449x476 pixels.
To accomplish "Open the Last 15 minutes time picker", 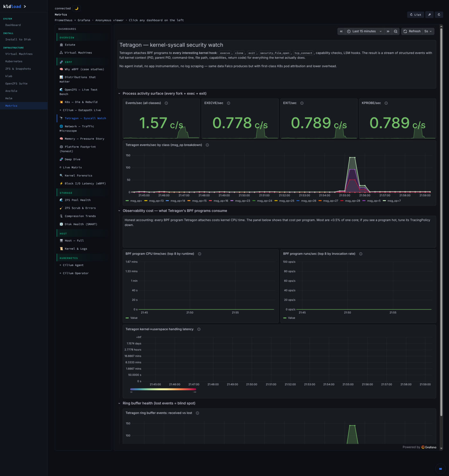I will [x=364, y=31].
